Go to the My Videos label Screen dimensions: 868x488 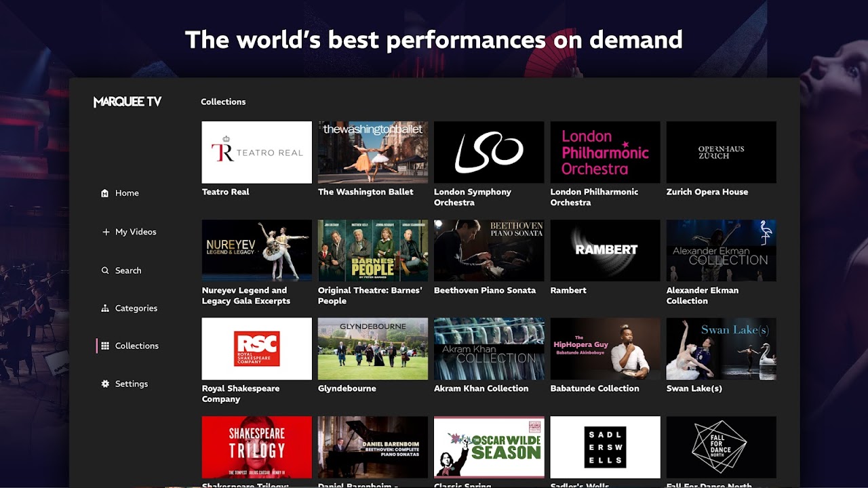click(136, 232)
